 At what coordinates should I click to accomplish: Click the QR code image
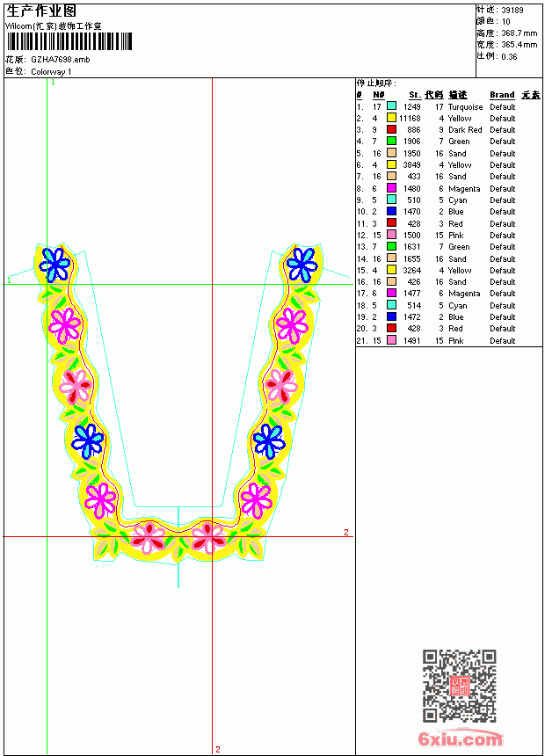coord(459,686)
